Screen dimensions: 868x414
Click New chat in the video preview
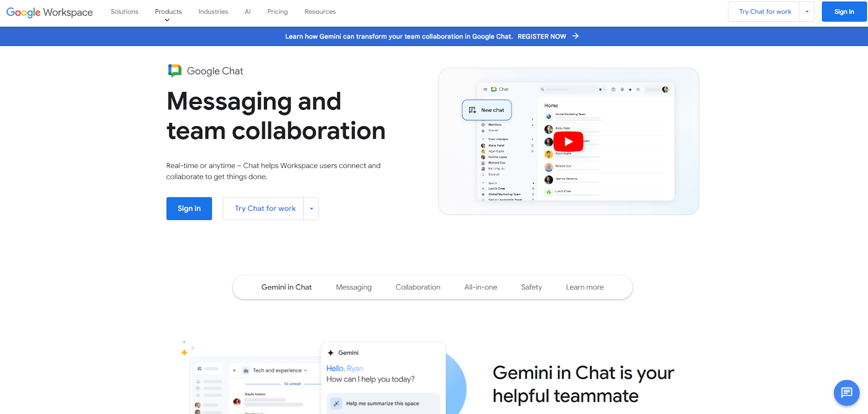(x=487, y=110)
